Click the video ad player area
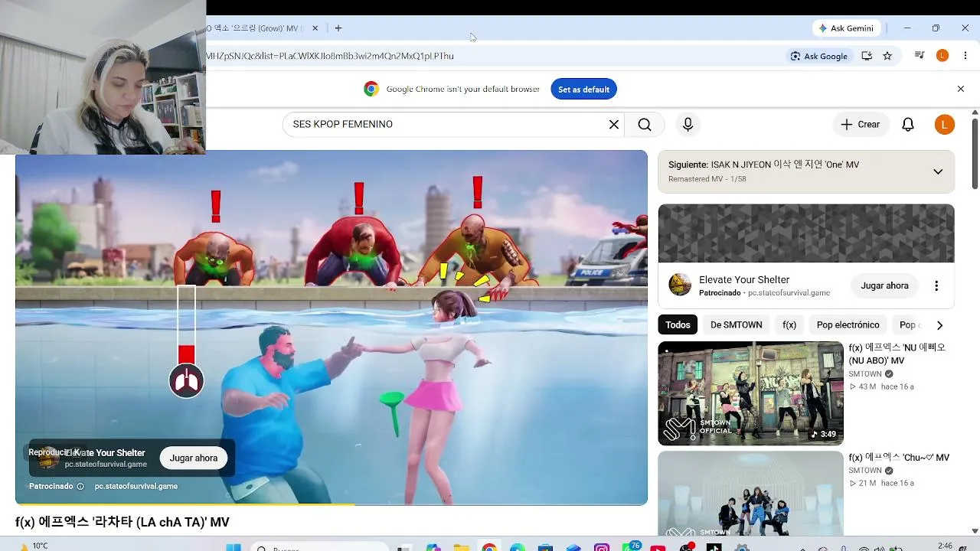Image resolution: width=980 pixels, height=551 pixels. tap(332, 328)
